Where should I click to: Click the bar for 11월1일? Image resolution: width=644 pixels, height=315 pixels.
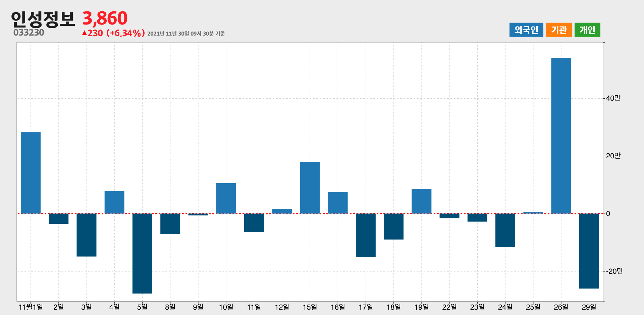31,173
